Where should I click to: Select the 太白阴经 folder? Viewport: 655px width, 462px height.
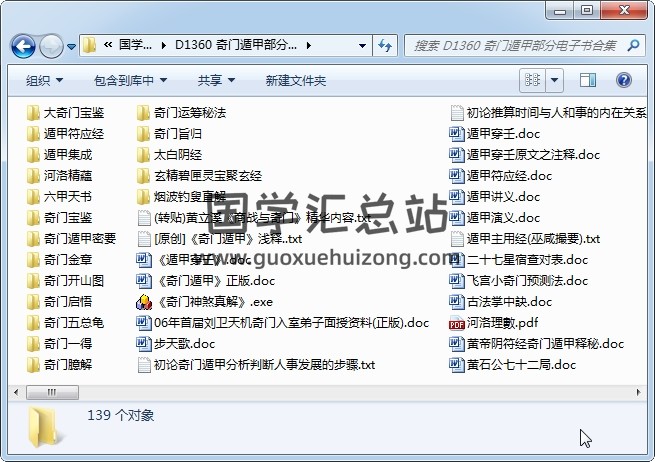pyautogui.click(x=169, y=155)
